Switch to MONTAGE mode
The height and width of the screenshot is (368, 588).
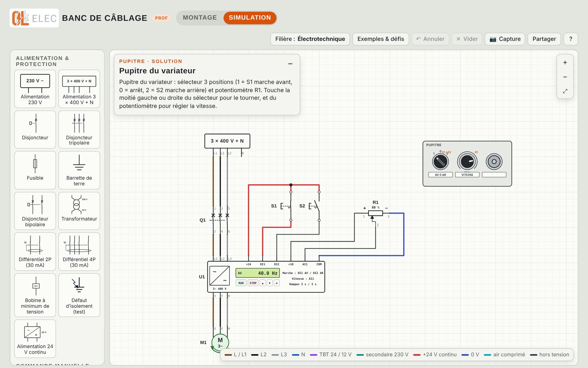(x=200, y=18)
